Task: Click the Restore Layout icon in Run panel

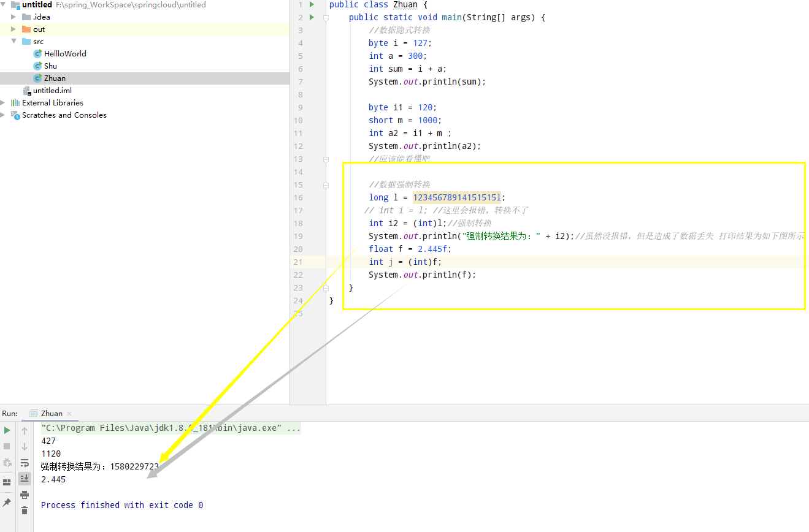Action: pyautogui.click(x=7, y=482)
